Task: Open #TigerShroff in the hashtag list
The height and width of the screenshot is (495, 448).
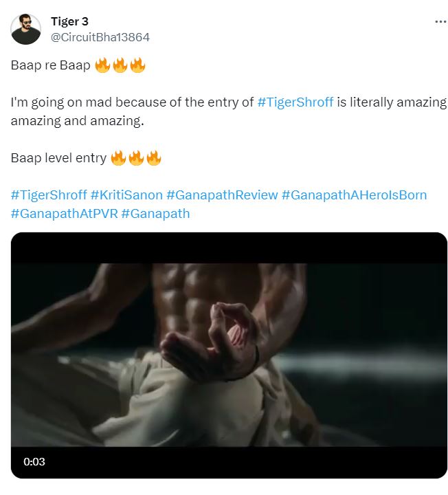Action: pos(49,195)
